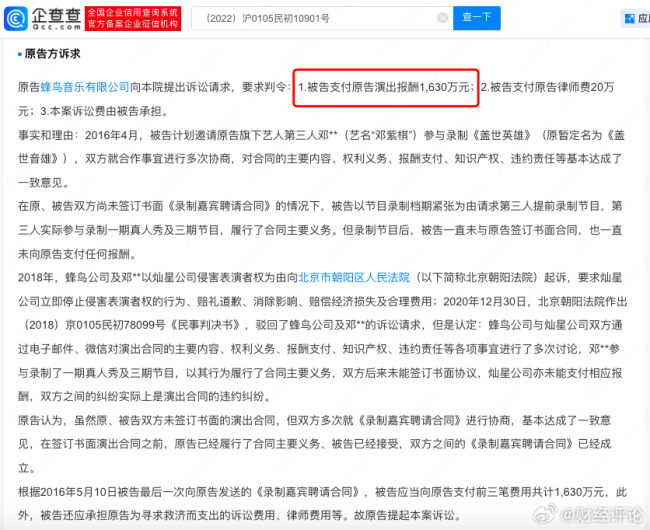The height and width of the screenshot is (530, 650).
Task: Click the 查一下 search button
Action: 477,18
